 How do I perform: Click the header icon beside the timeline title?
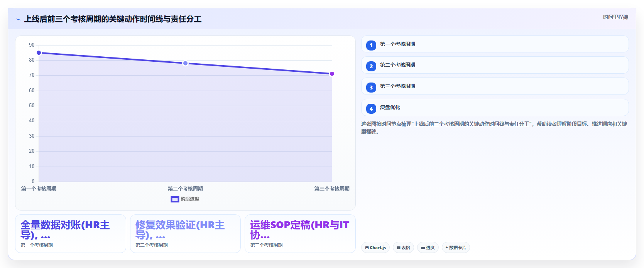click(18, 19)
